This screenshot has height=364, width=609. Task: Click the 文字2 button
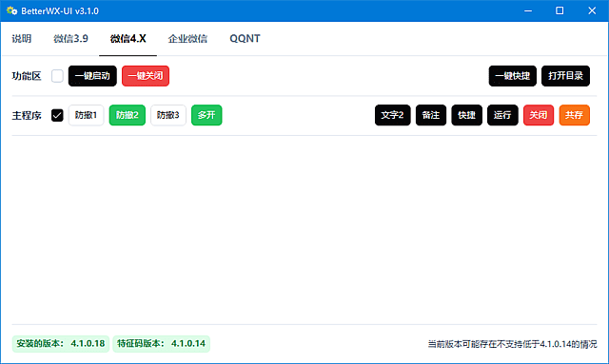point(393,115)
